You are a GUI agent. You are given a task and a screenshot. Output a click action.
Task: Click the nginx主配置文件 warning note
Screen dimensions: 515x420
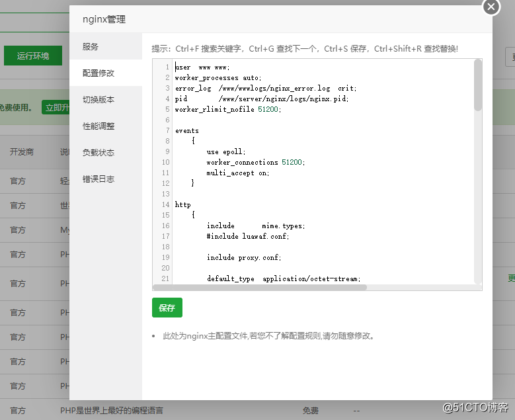pyautogui.click(x=268, y=336)
